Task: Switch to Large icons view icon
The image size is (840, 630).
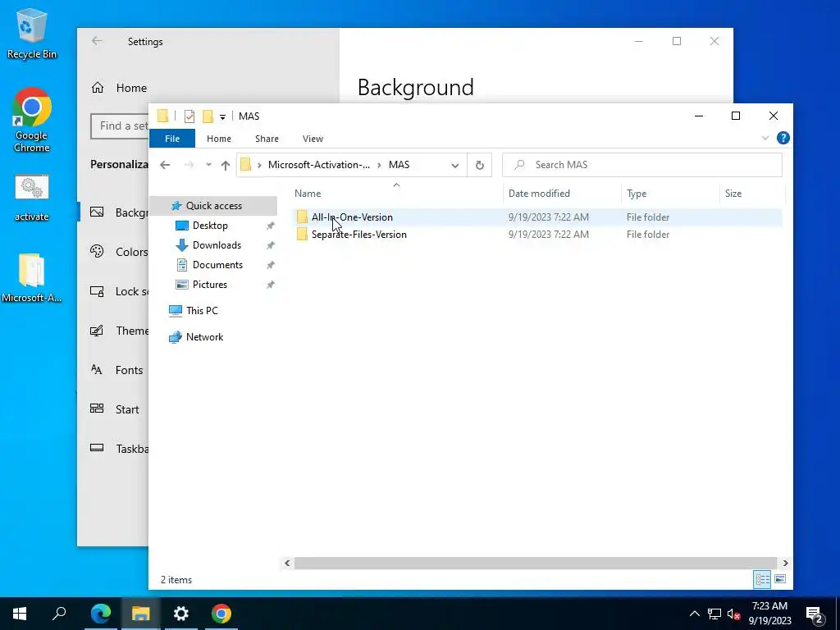Action: [x=780, y=579]
